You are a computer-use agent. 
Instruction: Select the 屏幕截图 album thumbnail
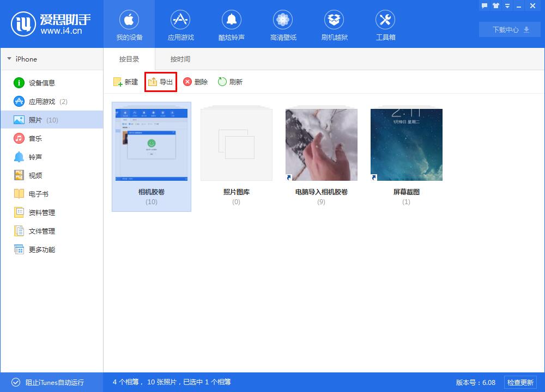pyautogui.click(x=406, y=144)
